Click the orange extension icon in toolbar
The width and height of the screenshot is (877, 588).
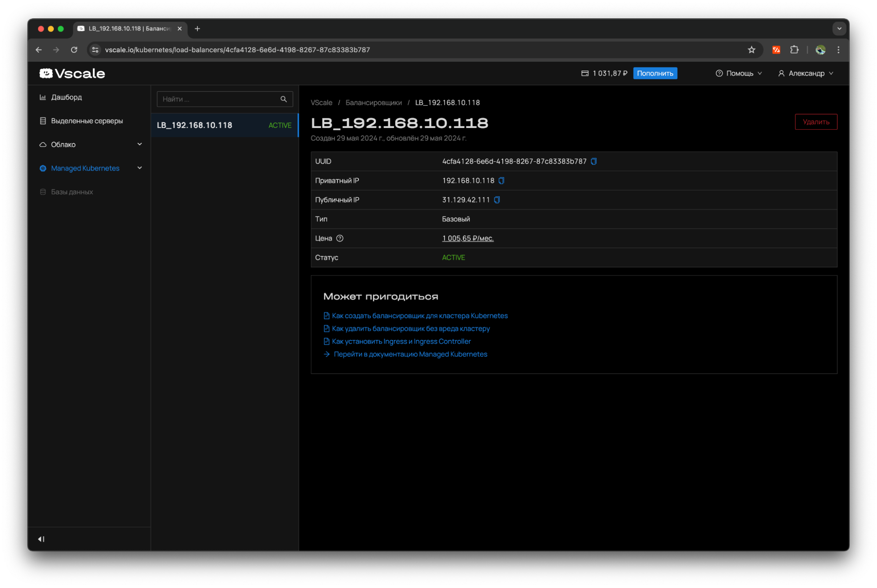pyautogui.click(x=776, y=50)
